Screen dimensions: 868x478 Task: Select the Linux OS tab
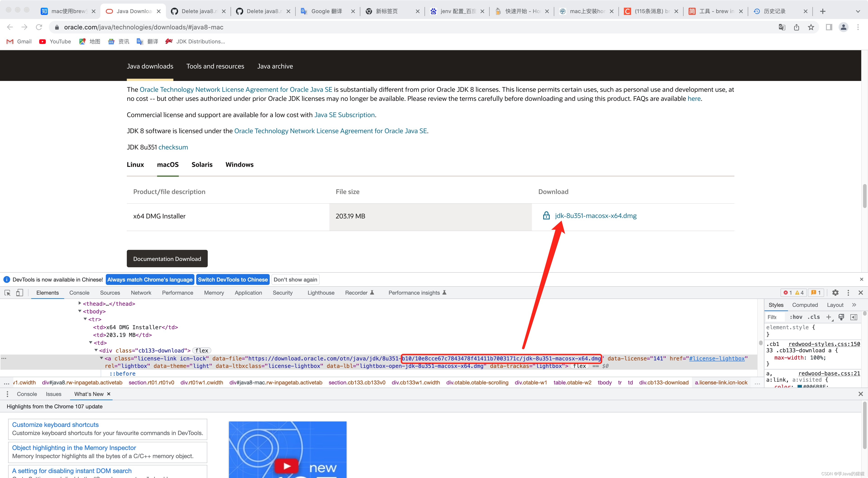tap(135, 165)
